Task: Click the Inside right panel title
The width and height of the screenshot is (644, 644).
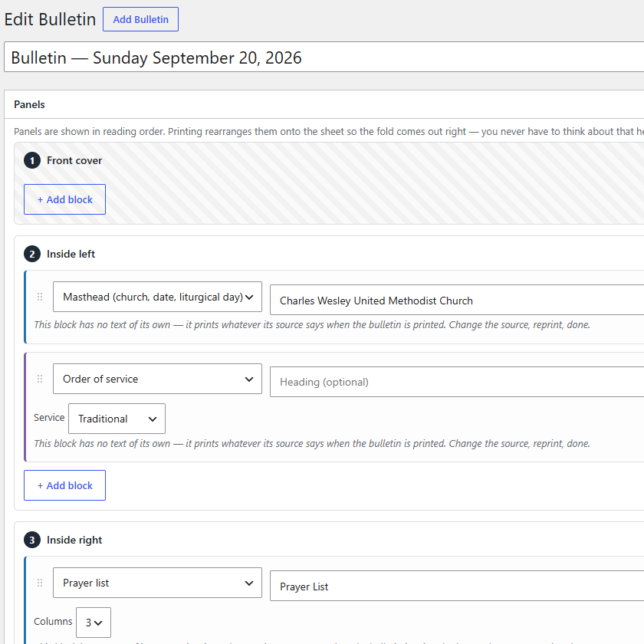Action: pos(74,540)
